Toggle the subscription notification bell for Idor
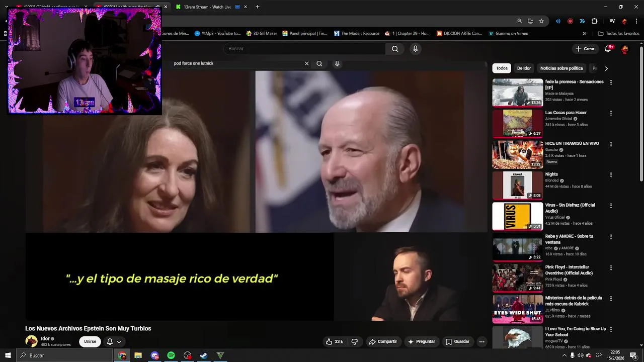 coord(110,341)
